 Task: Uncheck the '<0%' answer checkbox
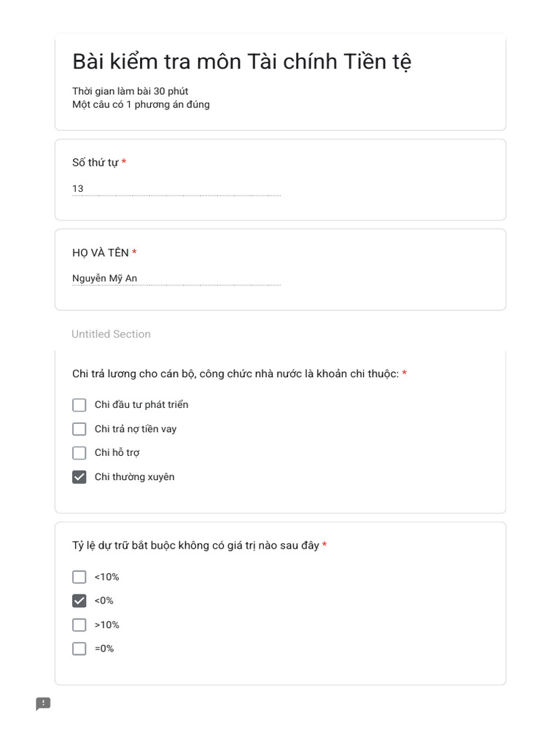pos(79,601)
